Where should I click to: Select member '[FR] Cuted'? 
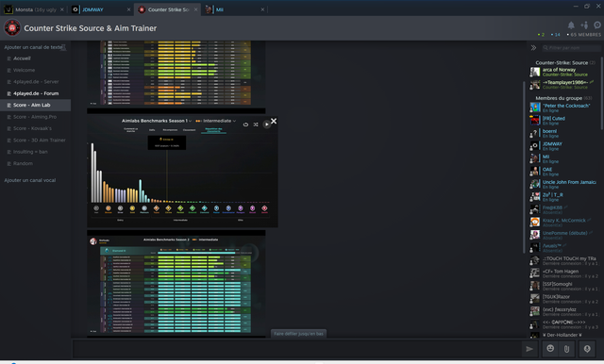coord(564,121)
